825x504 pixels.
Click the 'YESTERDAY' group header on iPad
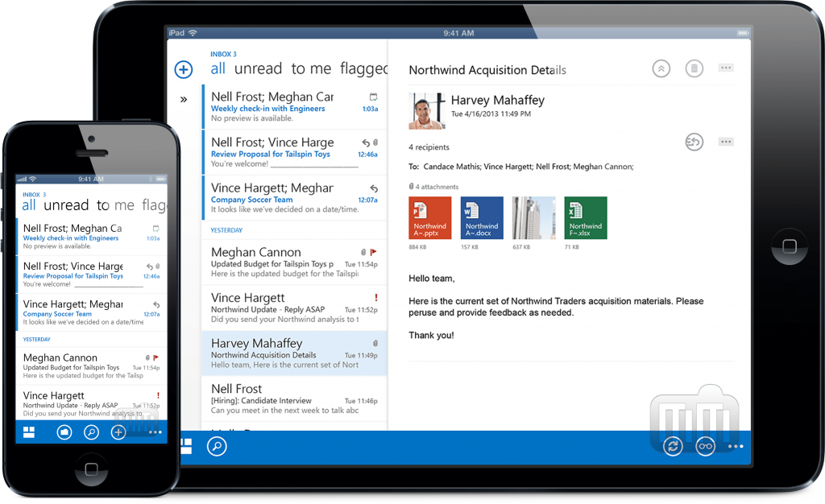click(226, 230)
